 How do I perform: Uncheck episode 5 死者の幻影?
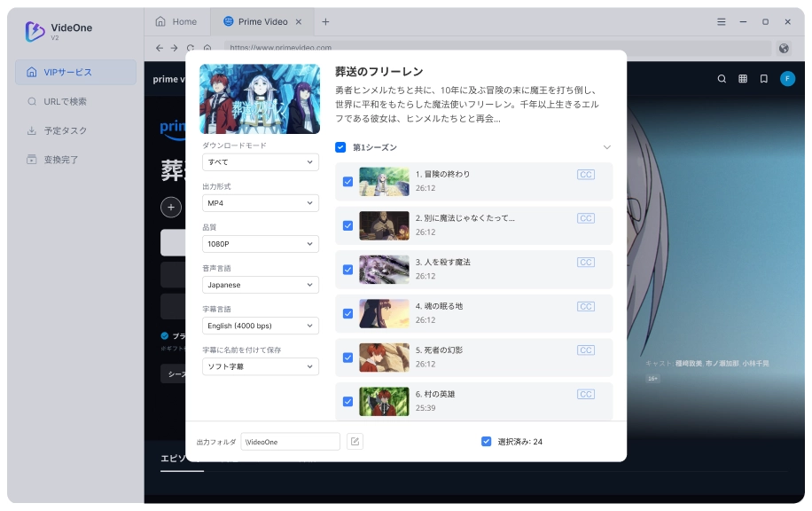point(348,358)
